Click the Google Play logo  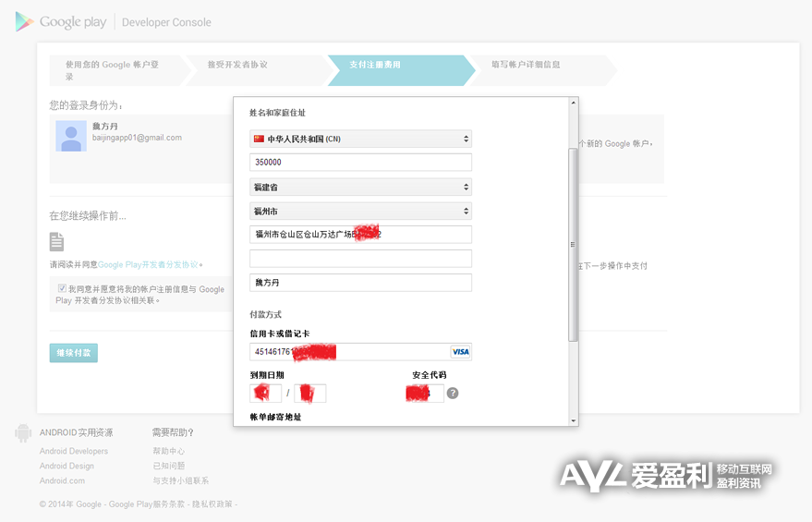point(61,22)
